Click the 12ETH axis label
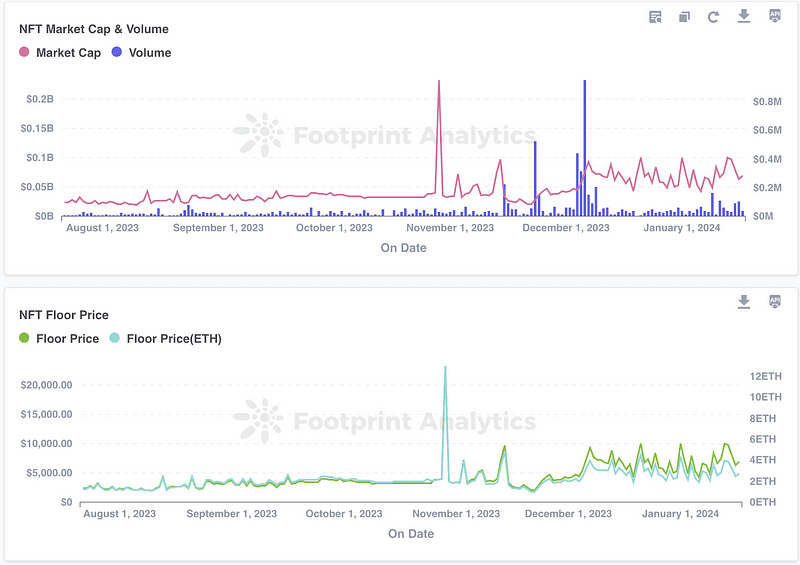 [x=765, y=376]
